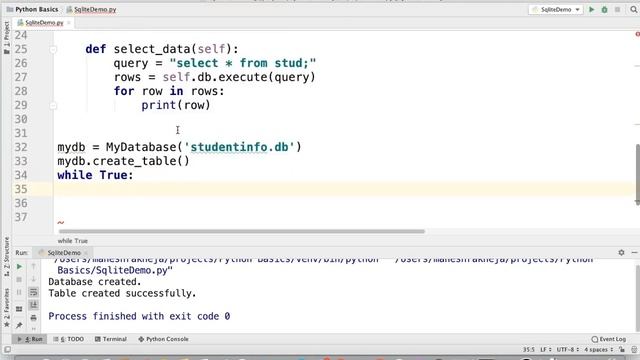Click 'def select_data(self):' on line 25
The image size is (640, 360).
tap(162, 49)
